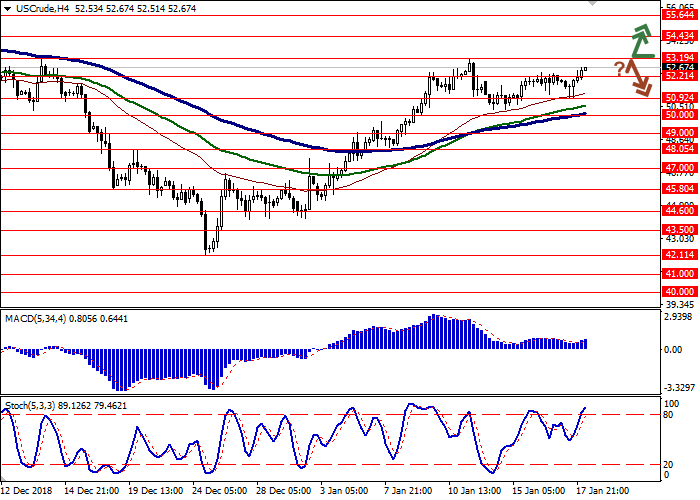
Task: Select the current price label 52.674
Action: click(679, 67)
